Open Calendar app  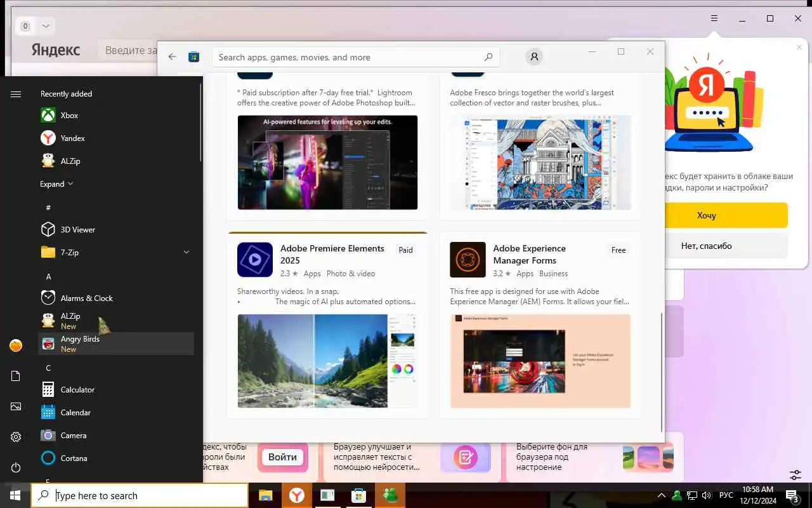point(116,413)
